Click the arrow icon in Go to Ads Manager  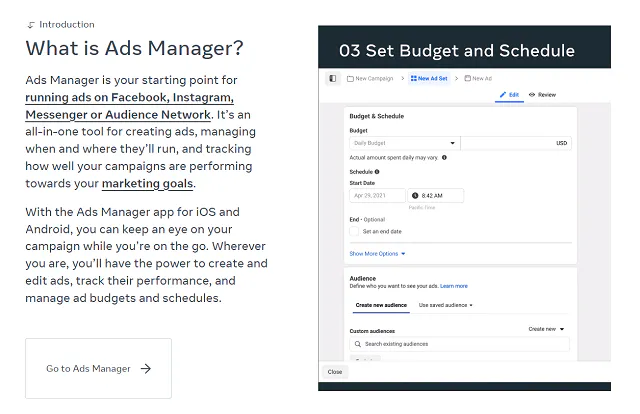click(x=146, y=369)
